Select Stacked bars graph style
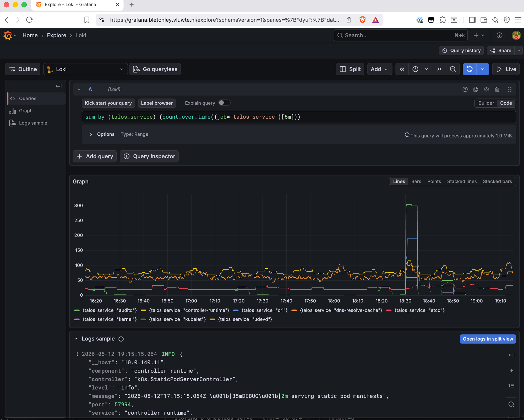 pyautogui.click(x=497, y=181)
